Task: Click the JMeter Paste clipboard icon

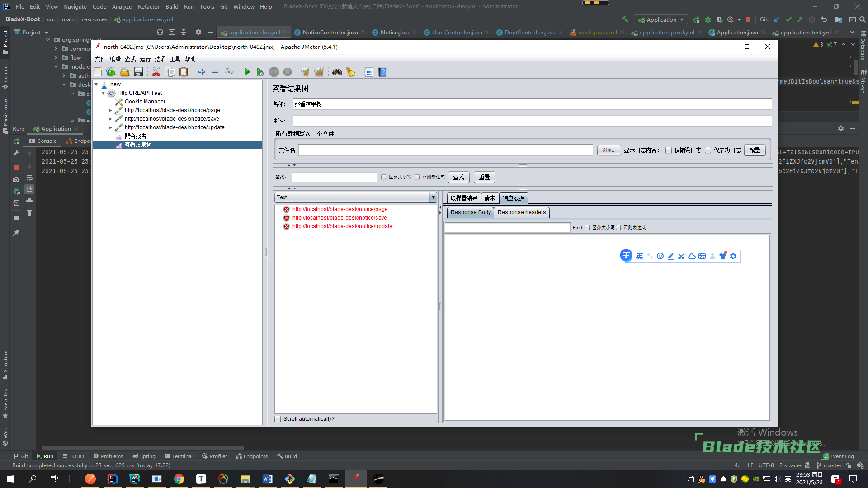Action: [184, 72]
